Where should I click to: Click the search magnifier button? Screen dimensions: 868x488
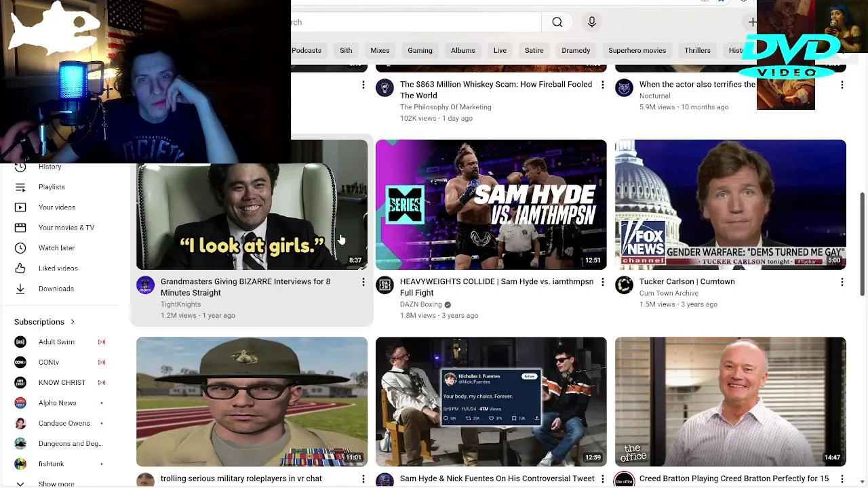pos(557,22)
